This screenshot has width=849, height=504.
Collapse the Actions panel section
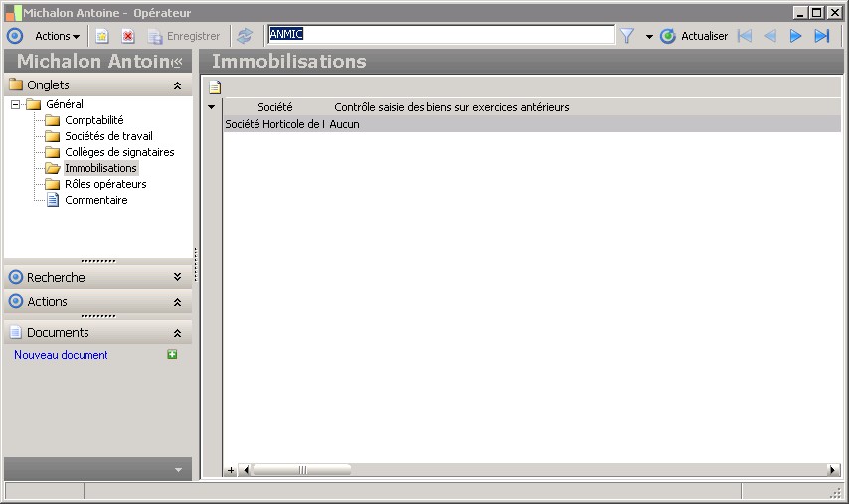[177, 302]
